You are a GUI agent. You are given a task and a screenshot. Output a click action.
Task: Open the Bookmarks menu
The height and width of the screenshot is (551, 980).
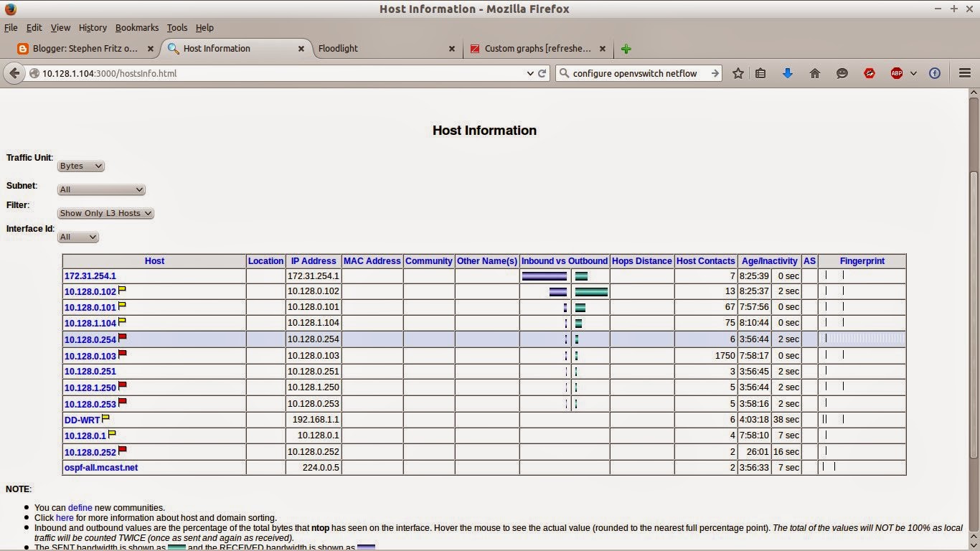[136, 27]
